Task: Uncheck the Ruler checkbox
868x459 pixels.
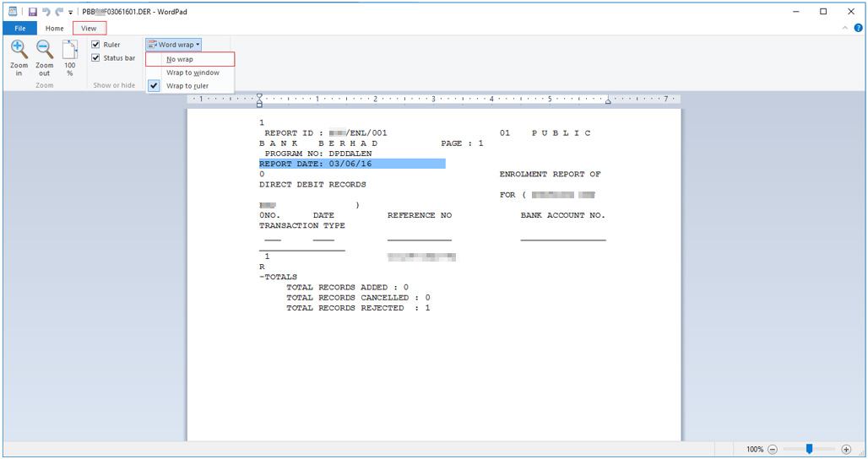Action: pos(96,45)
